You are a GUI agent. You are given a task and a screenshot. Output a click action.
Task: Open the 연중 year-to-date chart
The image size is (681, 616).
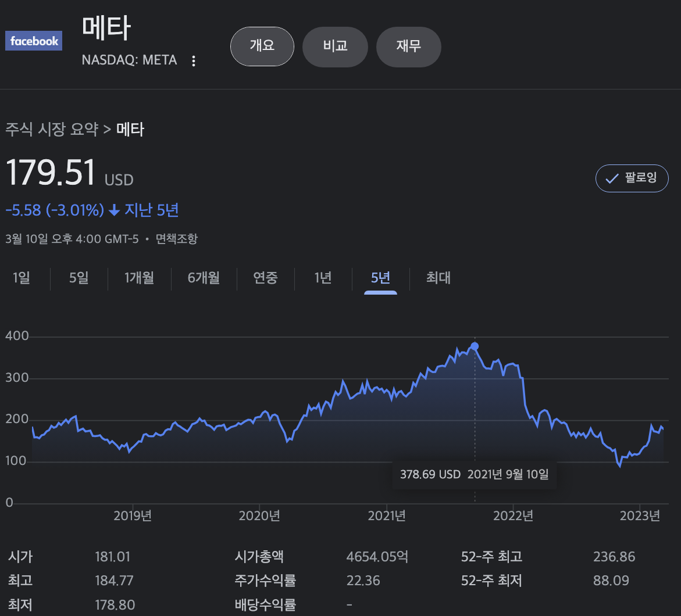point(265,278)
